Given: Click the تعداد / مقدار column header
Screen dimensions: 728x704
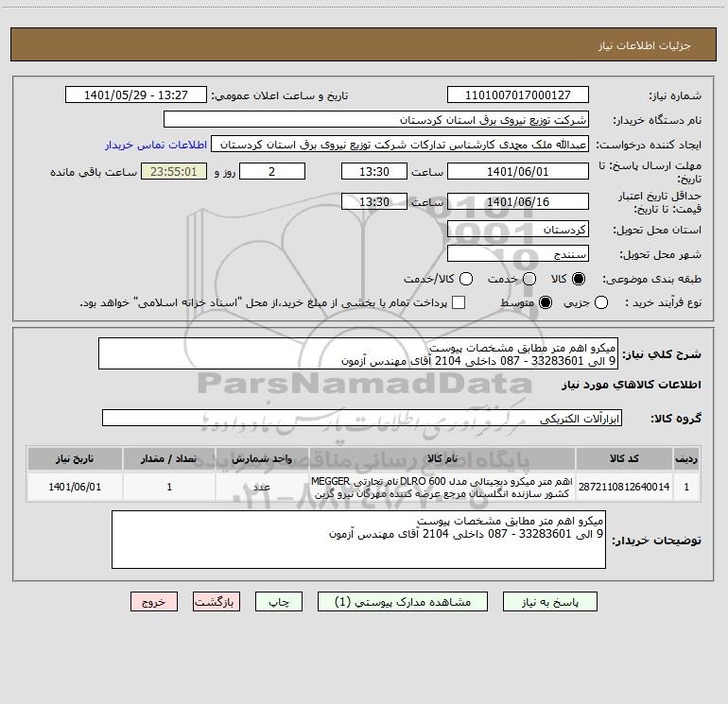Looking at the screenshot, I should [169, 458].
